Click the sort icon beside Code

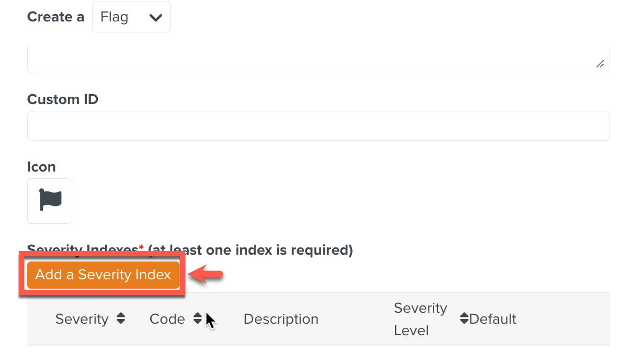point(197,318)
